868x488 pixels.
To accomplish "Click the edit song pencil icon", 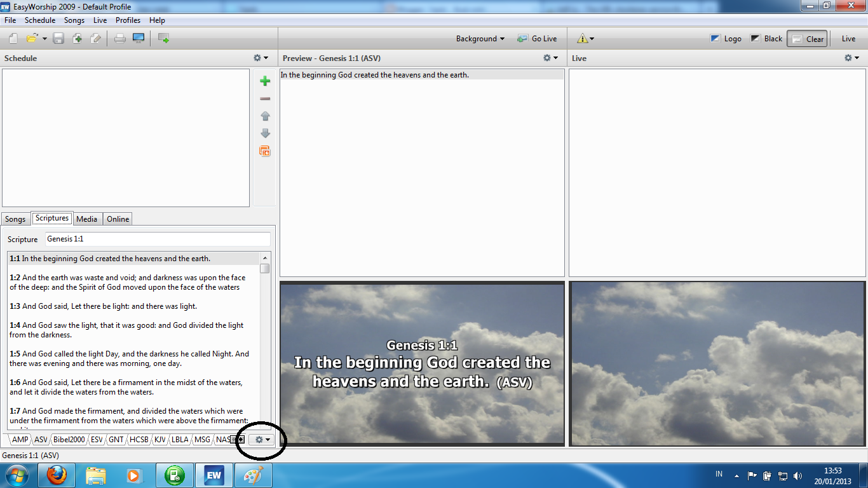I will click(x=95, y=39).
